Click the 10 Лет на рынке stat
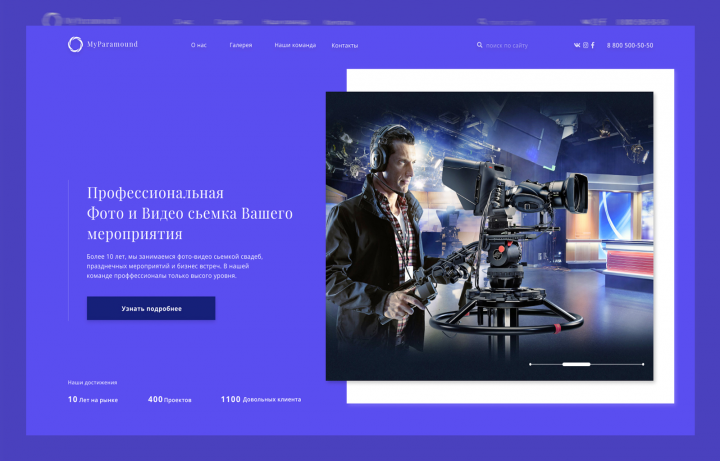720x461 pixels. [x=93, y=399]
